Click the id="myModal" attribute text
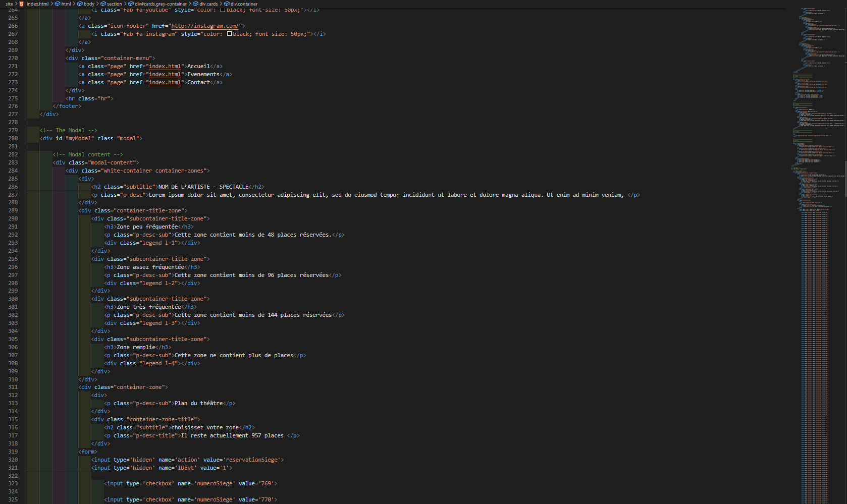The width and height of the screenshot is (847, 504). [75, 138]
